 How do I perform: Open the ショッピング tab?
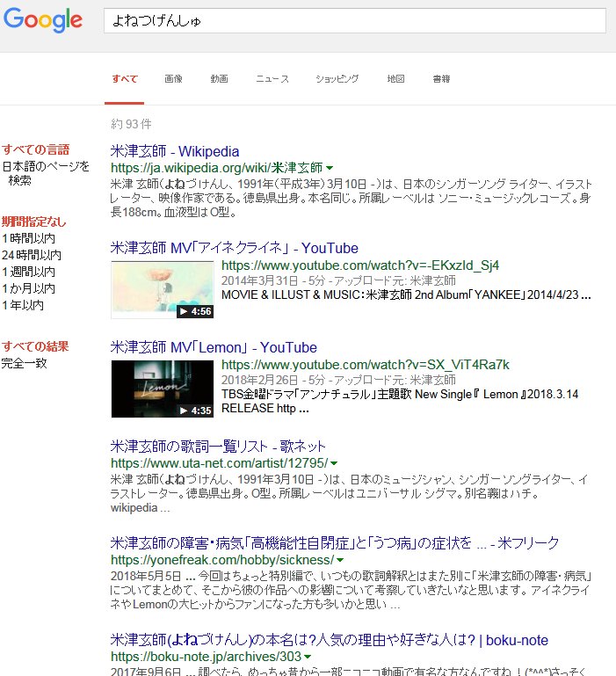click(x=337, y=79)
